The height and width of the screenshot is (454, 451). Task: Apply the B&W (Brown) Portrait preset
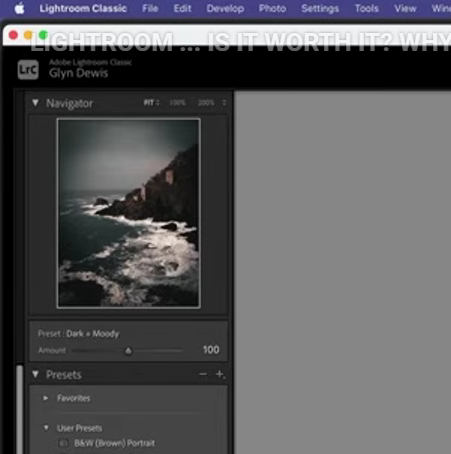click(115, 443)
